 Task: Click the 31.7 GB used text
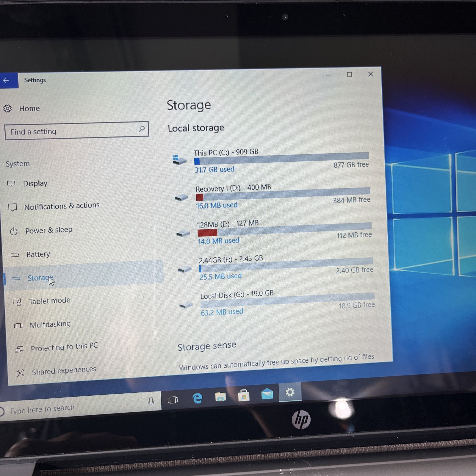pos(214,170)
